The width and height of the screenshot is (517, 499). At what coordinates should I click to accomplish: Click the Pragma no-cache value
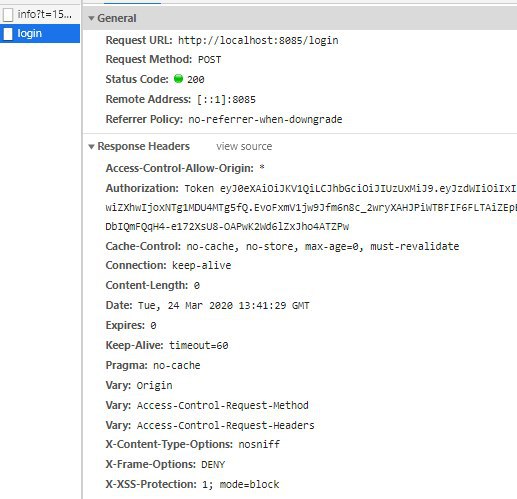pyautogui.click(x=177, y=365)
